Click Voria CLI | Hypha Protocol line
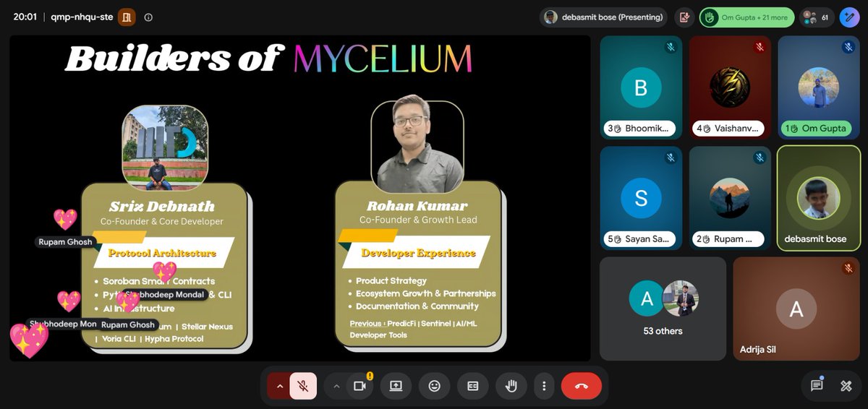Screen dimensions: 868x409 coord(149,339)
